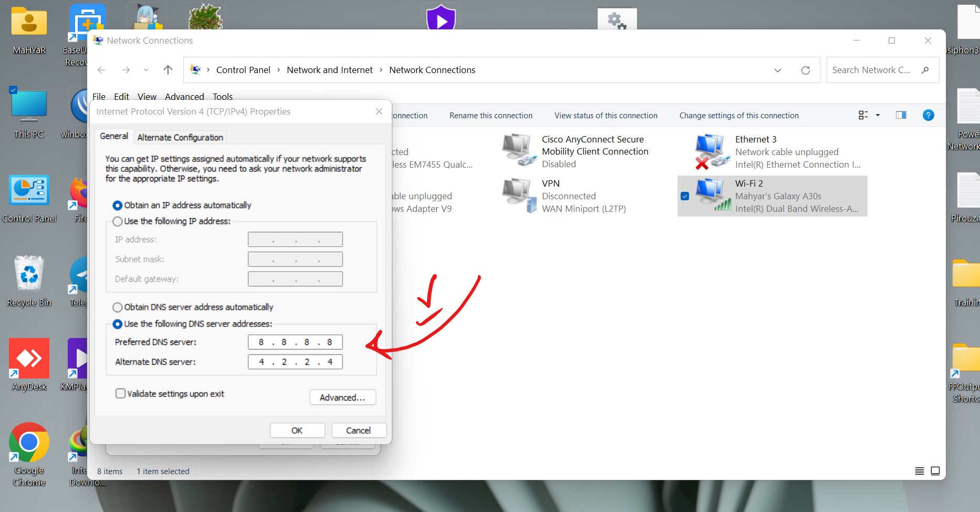Click the back arrow in Network Connections
Viewport: 980px width, 512px height.
pyautogui.click(x=101, y=70)
